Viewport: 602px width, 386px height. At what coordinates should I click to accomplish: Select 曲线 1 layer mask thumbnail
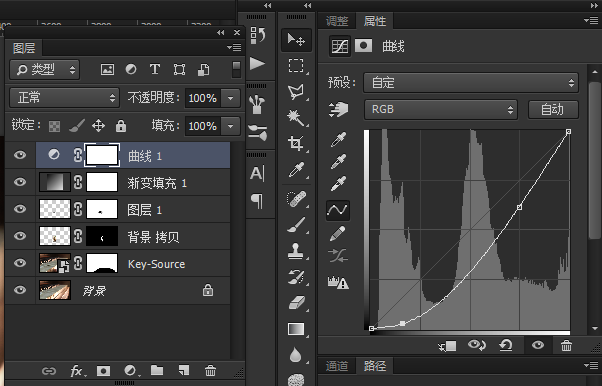(x=102, y=155)
